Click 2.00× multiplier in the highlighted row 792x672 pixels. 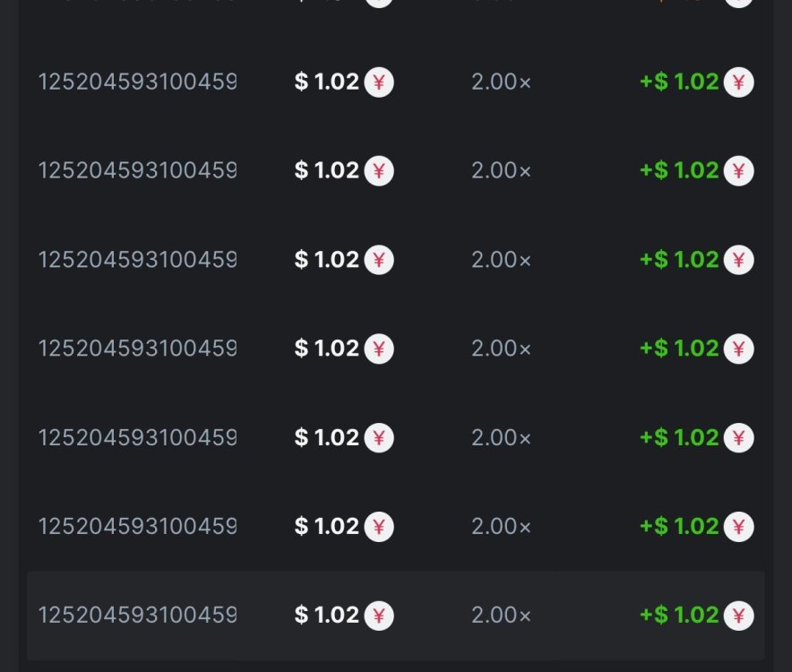point(501,616)
